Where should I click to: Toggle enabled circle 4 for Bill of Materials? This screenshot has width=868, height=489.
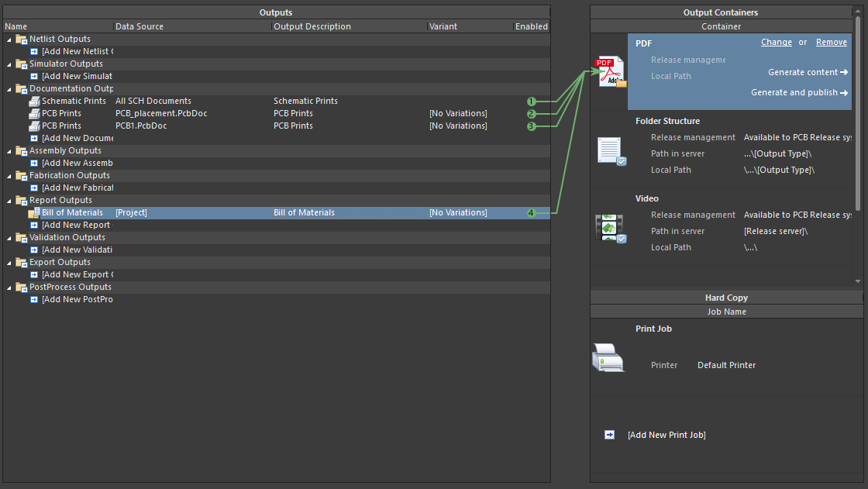point(531,213)
